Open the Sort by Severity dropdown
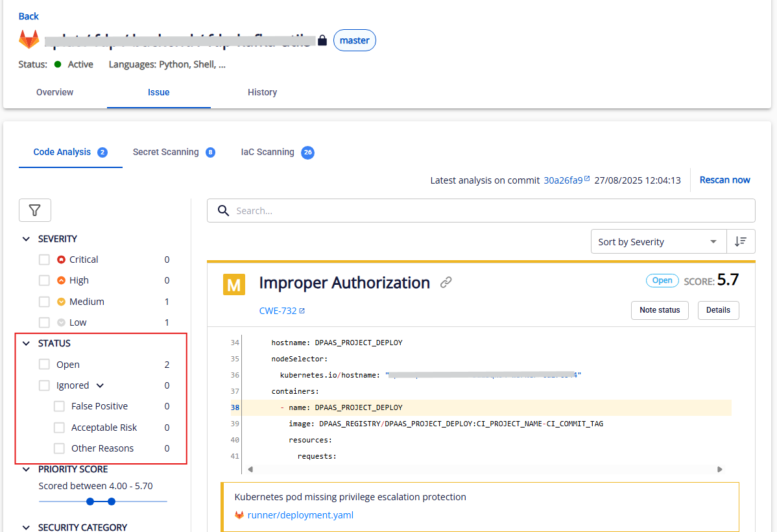This screenshot has height=532, width=777. pos(658,241)
